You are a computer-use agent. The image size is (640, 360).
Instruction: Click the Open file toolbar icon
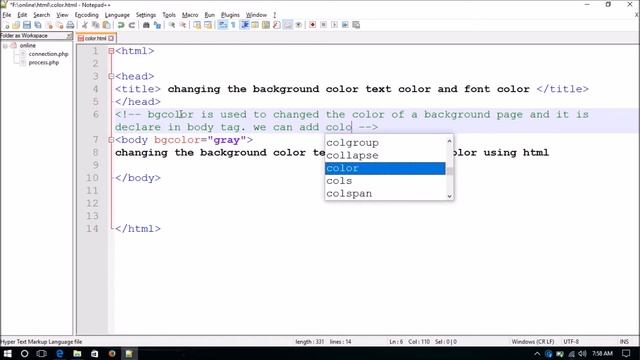[16, 25]
